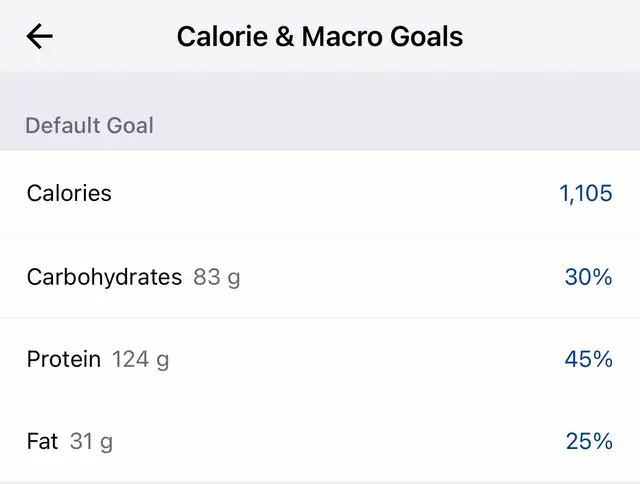Click the 124 g protein amount
The image size is (640, 484).
[140, 359]
